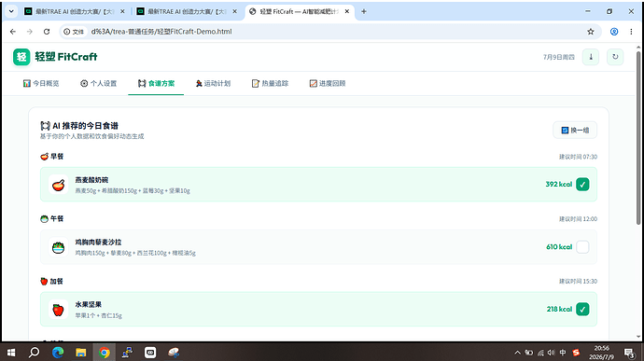Screen dimensions: 644x361
Task: Click the refresh button in page header
Action: coord(615,57)
